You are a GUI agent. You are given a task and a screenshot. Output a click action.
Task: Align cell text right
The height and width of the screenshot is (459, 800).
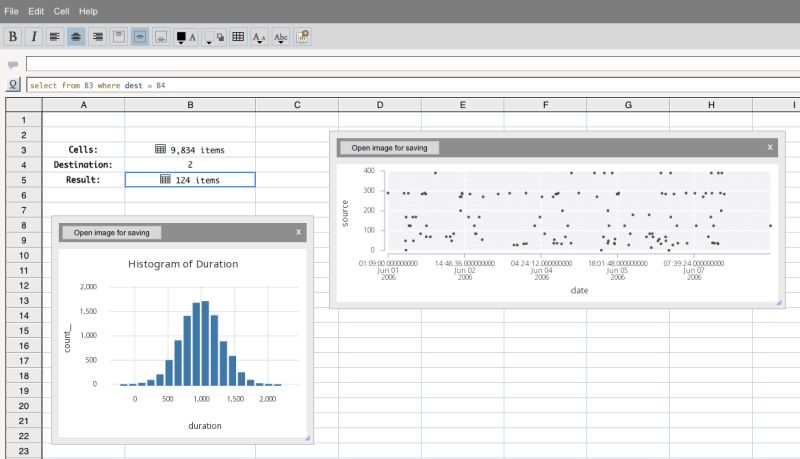point(97,37)
